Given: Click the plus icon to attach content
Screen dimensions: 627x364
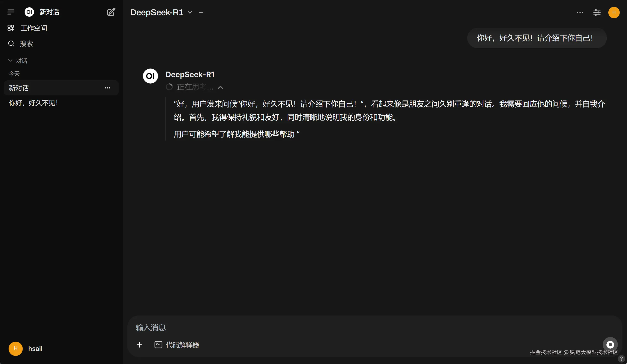Looking at the screenshot, I should point(140,345).
